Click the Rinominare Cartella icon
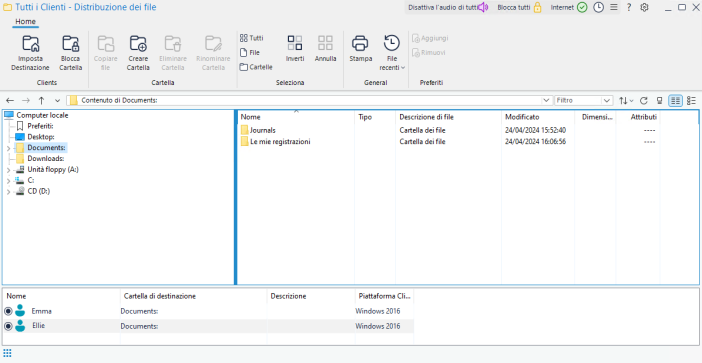Image resolution: width=702 pixels, height=363 pixels. pos(213,43)
